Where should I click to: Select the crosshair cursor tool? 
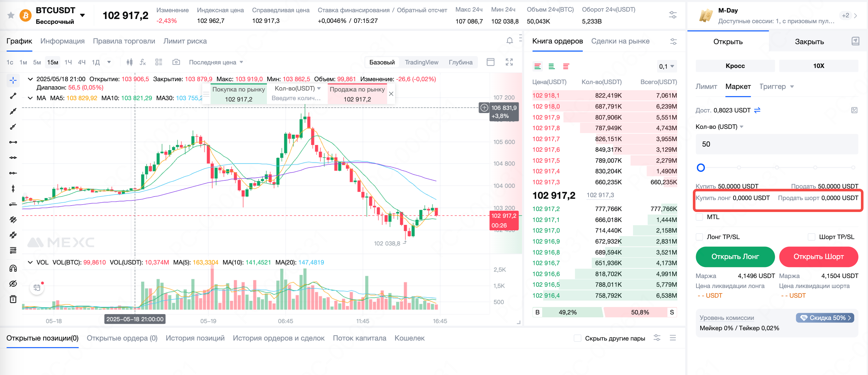tap(13, 80)
